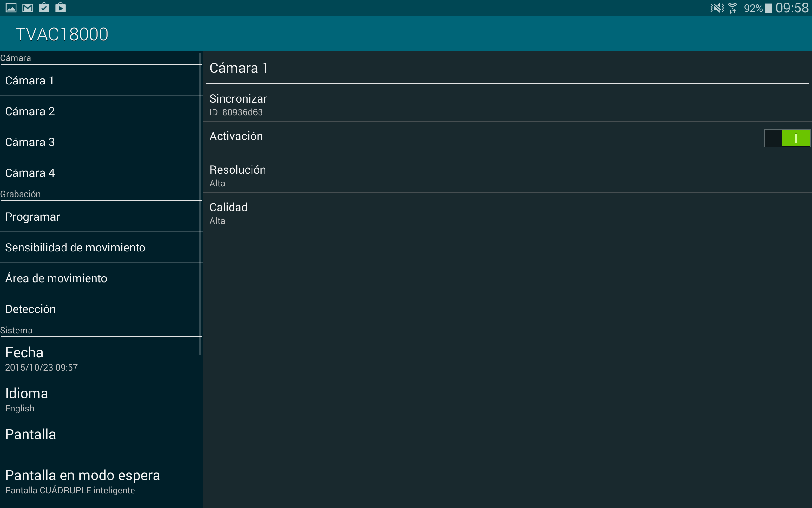Open the Play Store notification icon
812x508 pixels.
point(60,7)
